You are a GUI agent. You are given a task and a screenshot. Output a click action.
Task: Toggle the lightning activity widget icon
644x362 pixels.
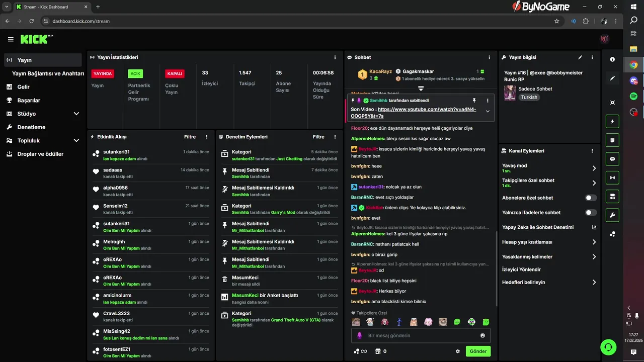pyautogui.click(x=612, y=121)
